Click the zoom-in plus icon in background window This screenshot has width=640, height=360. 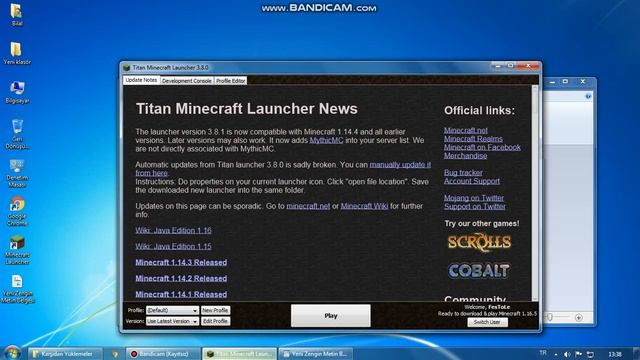click(579, 317)
